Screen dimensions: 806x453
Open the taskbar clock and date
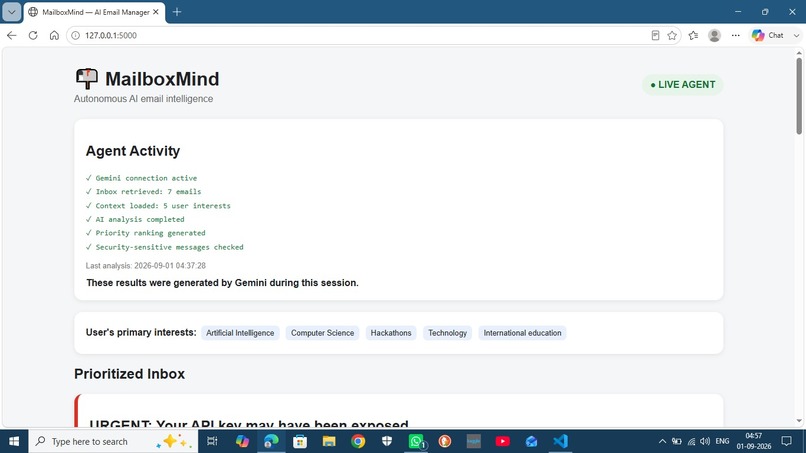pyautogui.click(x=754, y=441)
